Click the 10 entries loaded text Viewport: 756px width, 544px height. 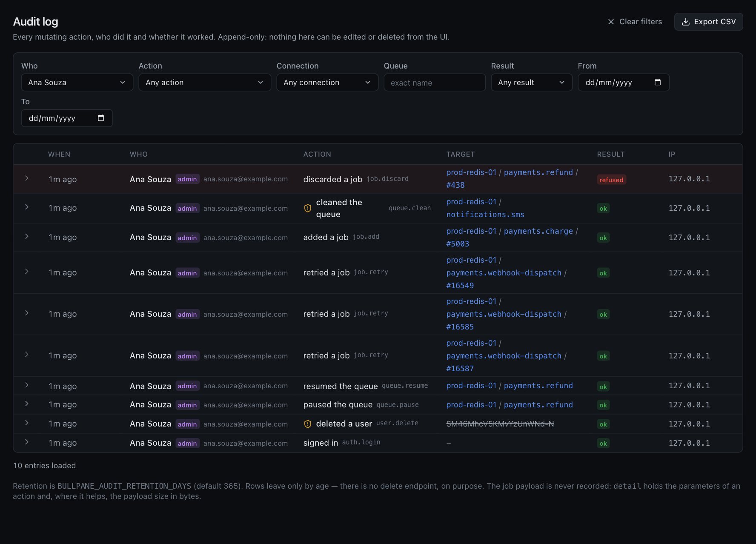(x=45, y=466)
